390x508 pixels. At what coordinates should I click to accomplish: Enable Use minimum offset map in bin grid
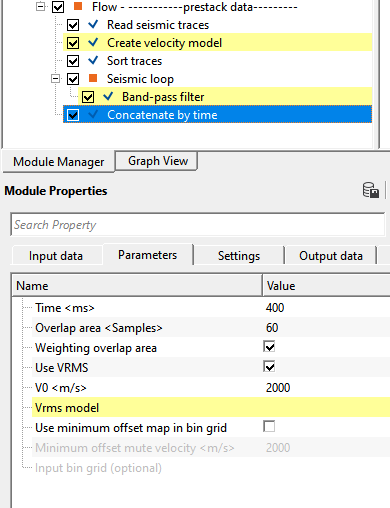click(x=269, y=426)
